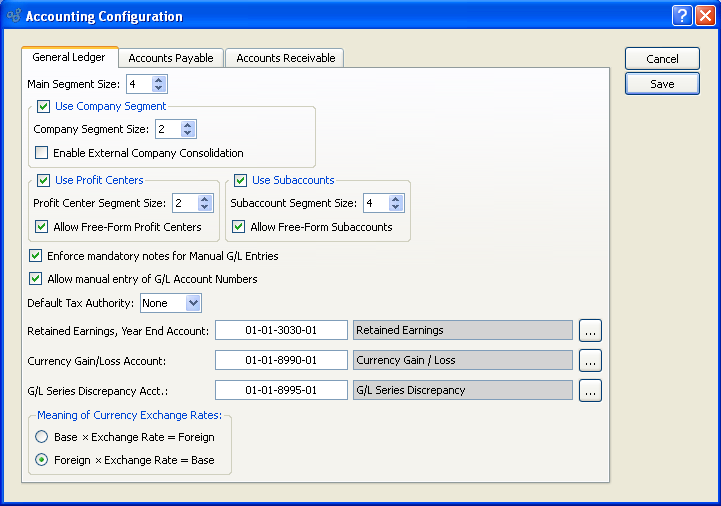Open G/L Series Discrepancy browse button

[x=591, y=391]
